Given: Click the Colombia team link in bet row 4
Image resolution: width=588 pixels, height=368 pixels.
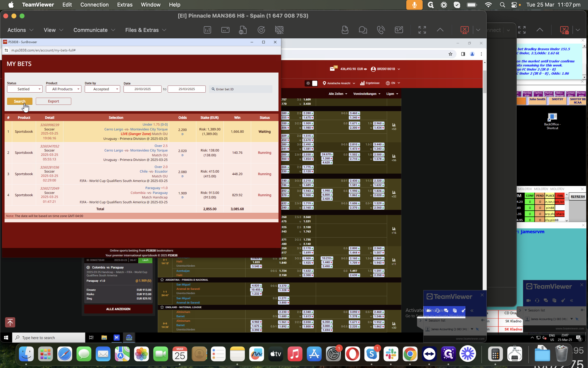Looking at the screenshot, I should (138, 193).
